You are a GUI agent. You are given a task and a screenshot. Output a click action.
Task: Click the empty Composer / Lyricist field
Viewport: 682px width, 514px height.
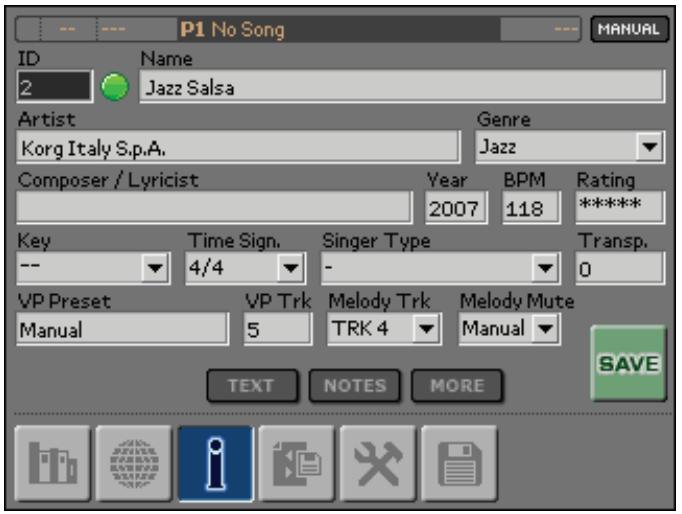[x=214, y=207]
